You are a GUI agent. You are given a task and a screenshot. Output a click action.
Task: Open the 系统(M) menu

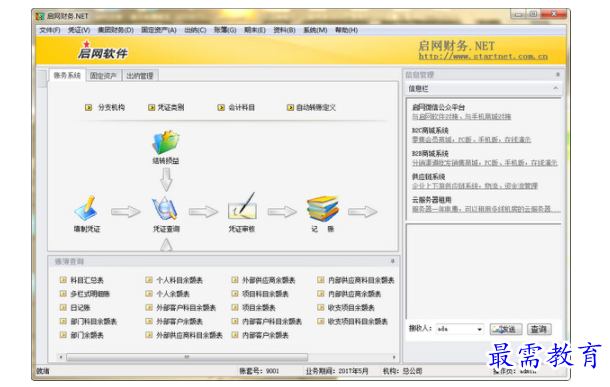pos(315,30)
